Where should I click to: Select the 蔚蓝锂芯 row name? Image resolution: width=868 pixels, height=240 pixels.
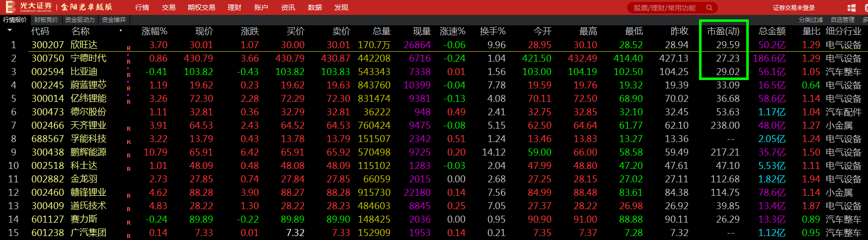tap(88, 85)
